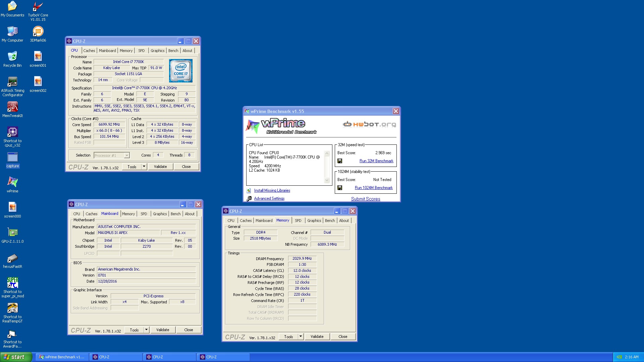Open Memory tab in top CPU-Z window
The image size is (644, 362).
[126, 51]
